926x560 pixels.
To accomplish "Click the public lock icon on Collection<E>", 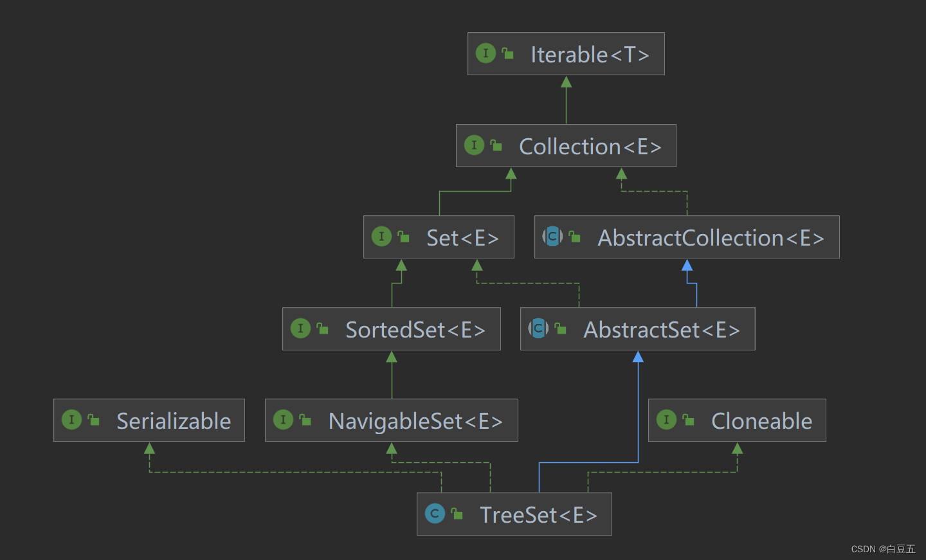I will pos(496,145).
